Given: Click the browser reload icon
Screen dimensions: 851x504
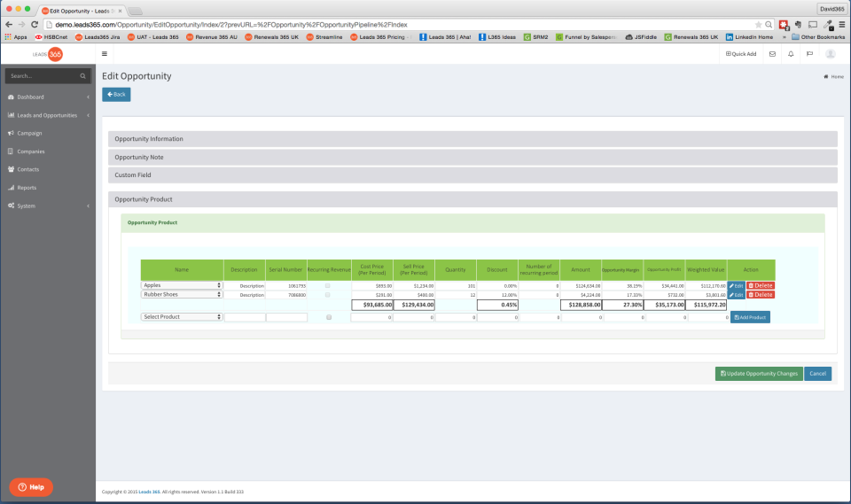Looking at the screenshot, I should click(35, 25).
